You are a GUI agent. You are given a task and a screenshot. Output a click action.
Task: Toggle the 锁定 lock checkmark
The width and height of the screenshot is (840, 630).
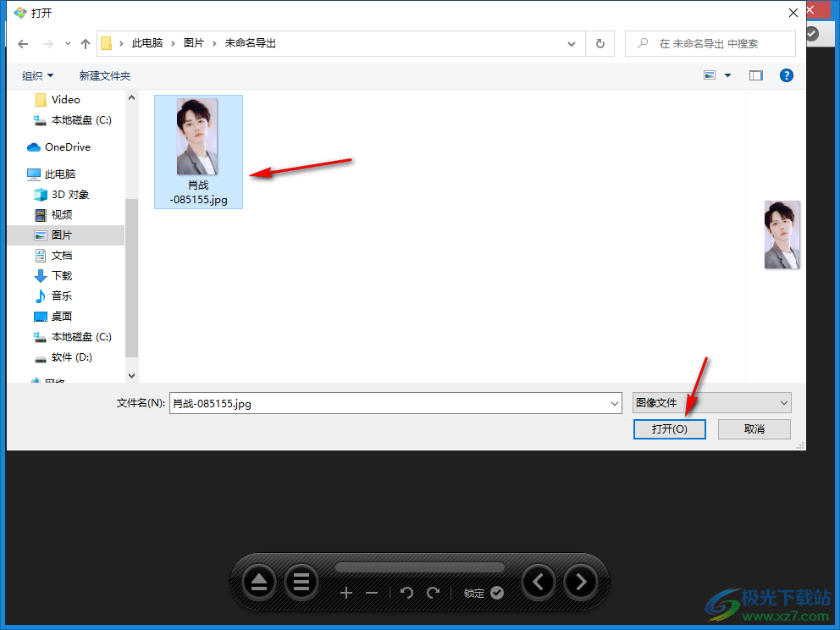[x=496, y=593]
